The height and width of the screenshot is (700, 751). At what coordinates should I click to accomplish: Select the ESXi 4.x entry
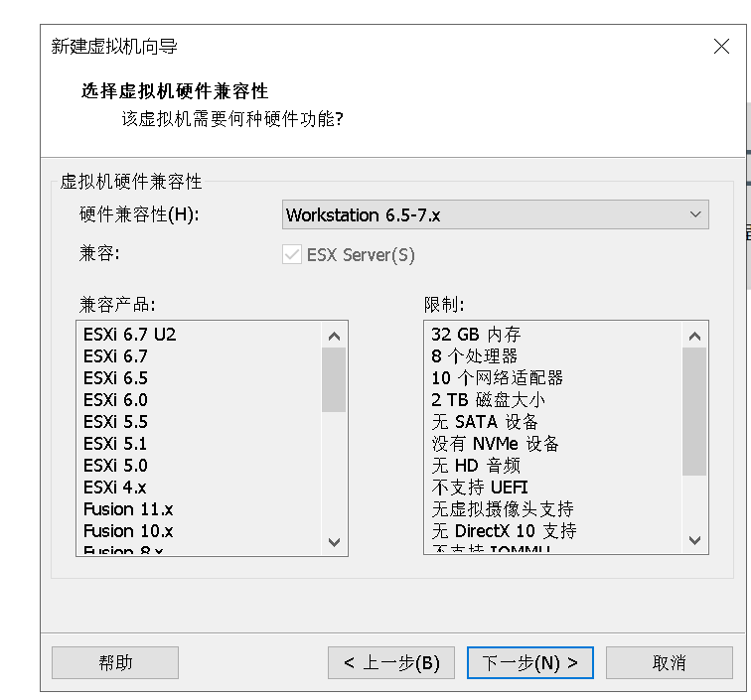(115, 488)
